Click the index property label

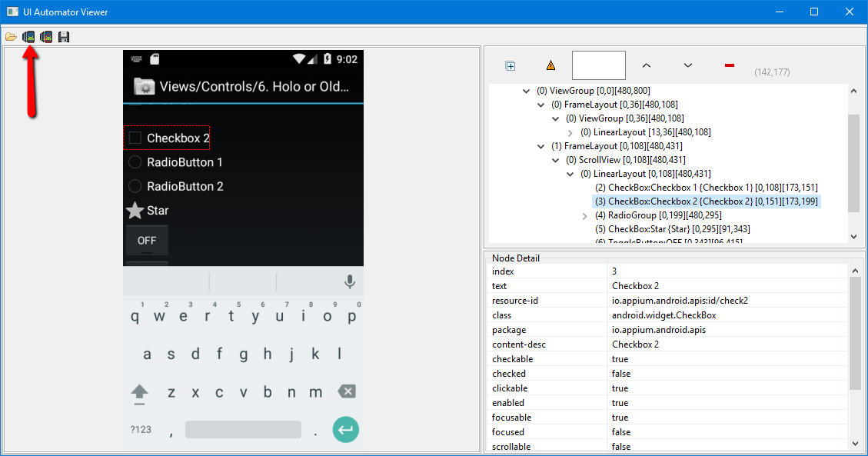tap(503, 271)
